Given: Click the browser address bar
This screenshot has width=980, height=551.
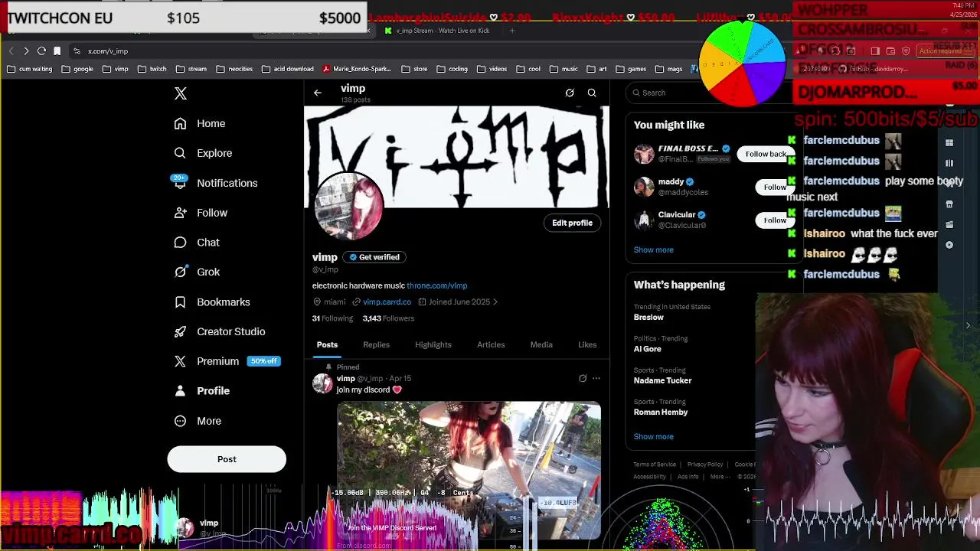Looking at the screenshot, I should [383, 51].
